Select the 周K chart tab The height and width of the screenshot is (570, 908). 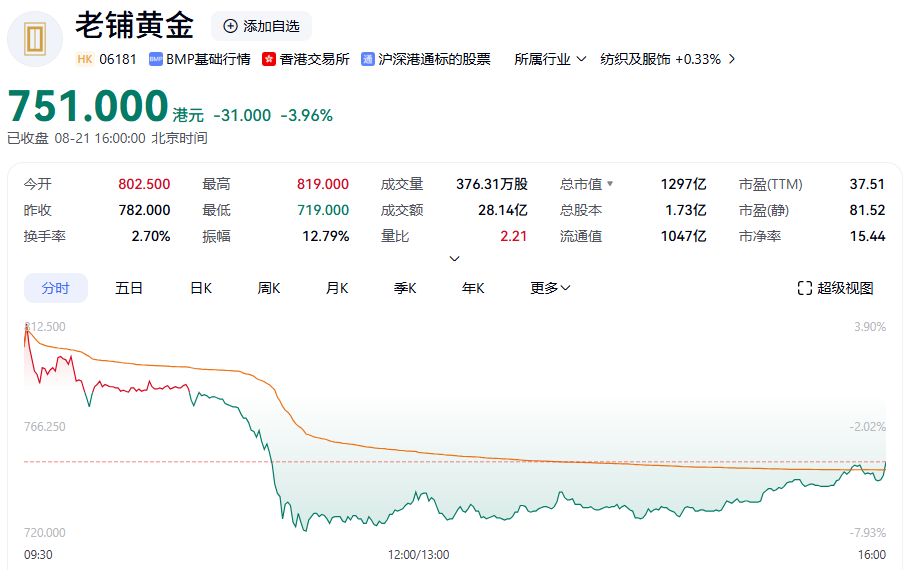click(269, 288)
